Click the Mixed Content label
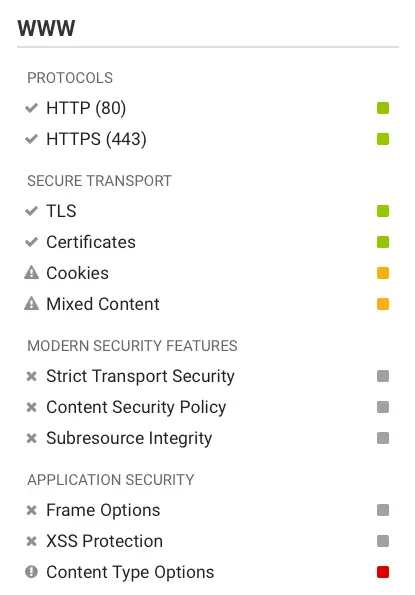Screen dimensions: 415x595 pyautogui.click(x=103, y=304)
